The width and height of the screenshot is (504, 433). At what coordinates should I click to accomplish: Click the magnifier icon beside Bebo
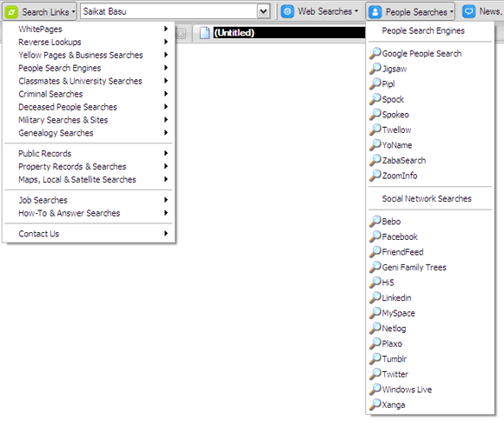pyautogui.click(x=375, y=221)
